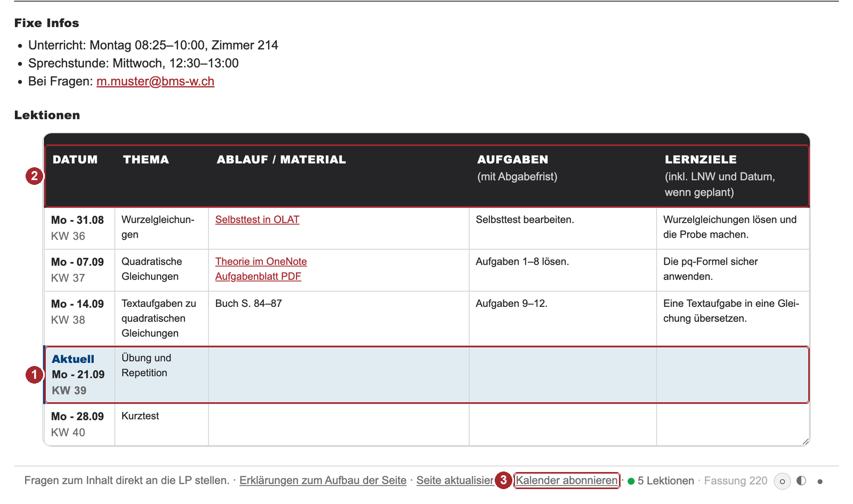
Task: Click the Lektionen section heading
Action: coord(47,115)
